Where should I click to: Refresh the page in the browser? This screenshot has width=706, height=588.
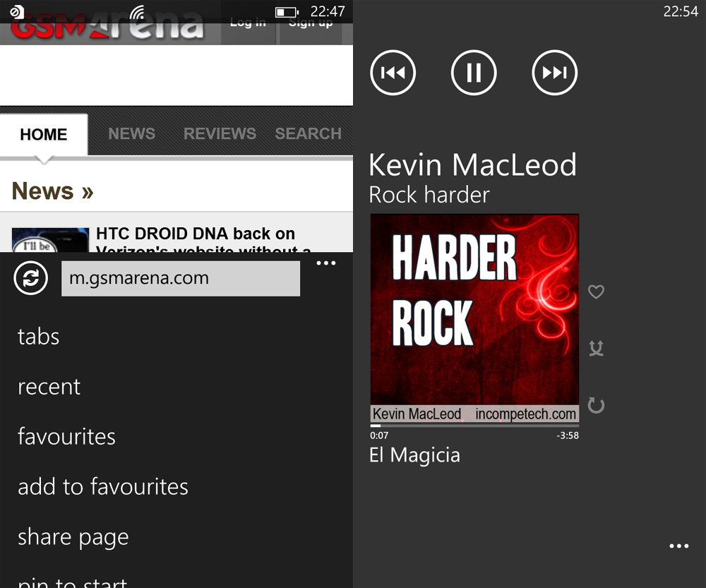[30, 278]
